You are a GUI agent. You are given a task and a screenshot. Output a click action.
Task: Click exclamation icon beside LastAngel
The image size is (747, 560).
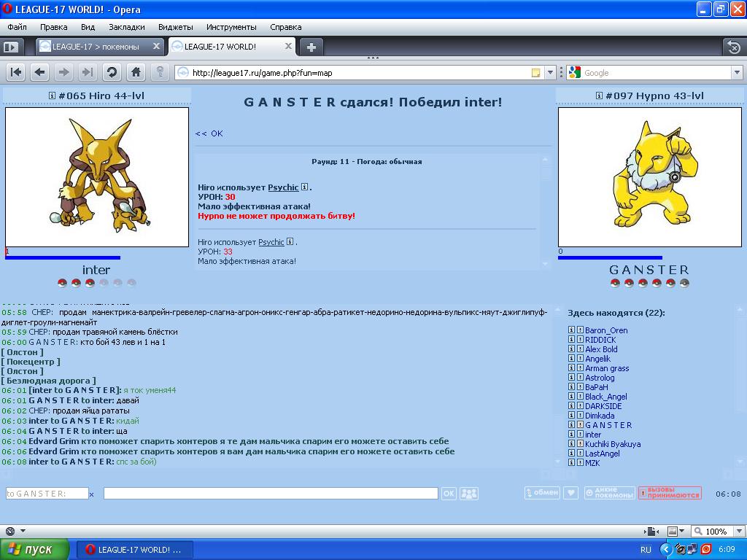tap(580, 454)
